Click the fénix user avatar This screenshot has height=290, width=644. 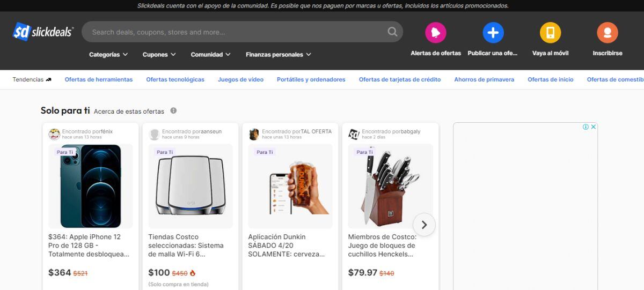tap(54, 134)
